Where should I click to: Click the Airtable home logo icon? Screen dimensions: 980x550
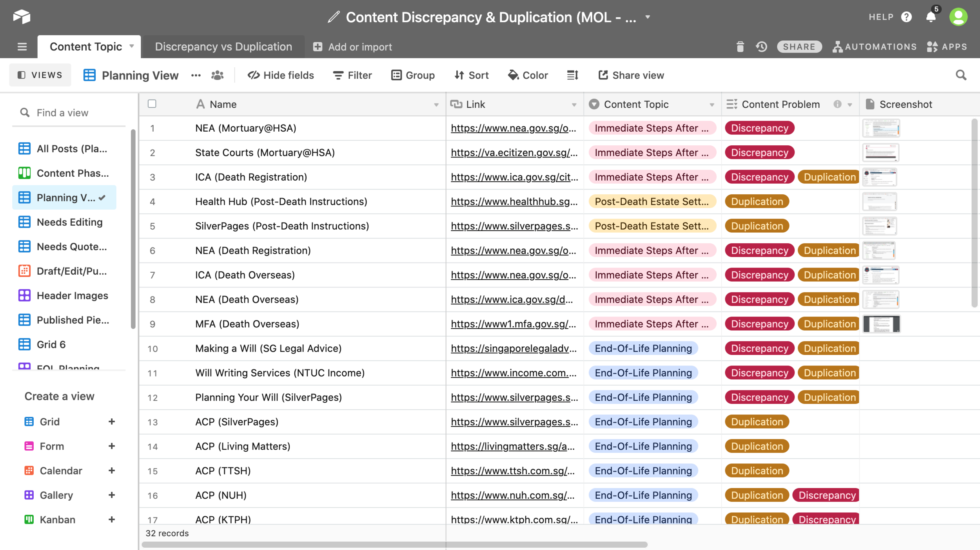click(x=22, y=16)
